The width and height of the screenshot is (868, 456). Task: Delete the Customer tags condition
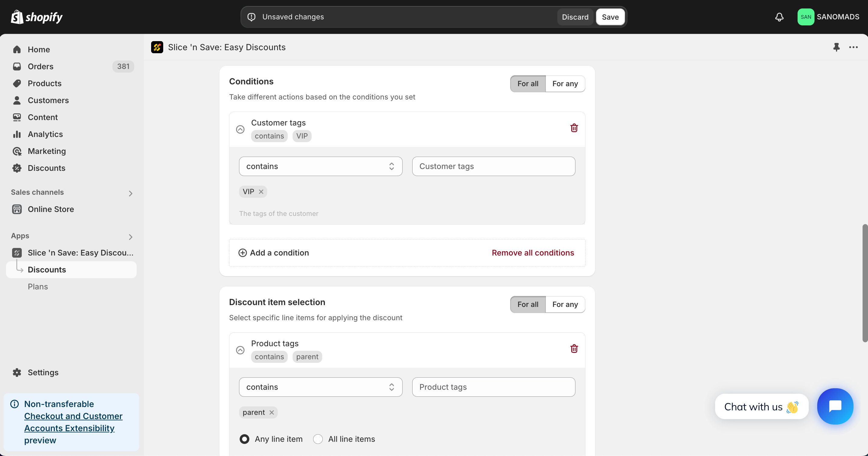574,128
